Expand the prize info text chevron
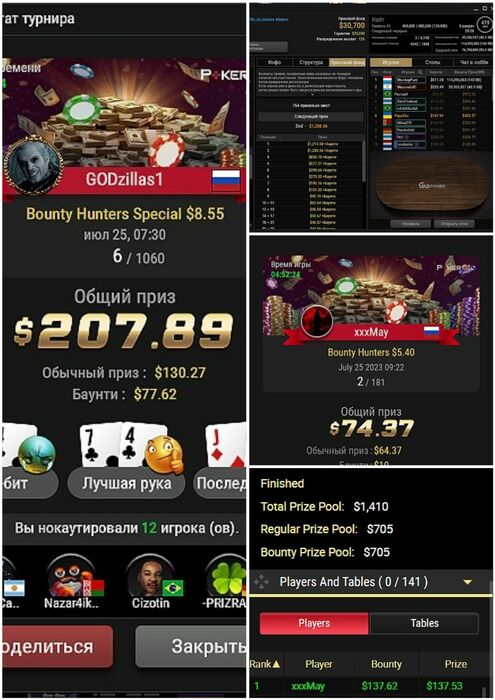495x700 pixels. (x=311, y=95)
